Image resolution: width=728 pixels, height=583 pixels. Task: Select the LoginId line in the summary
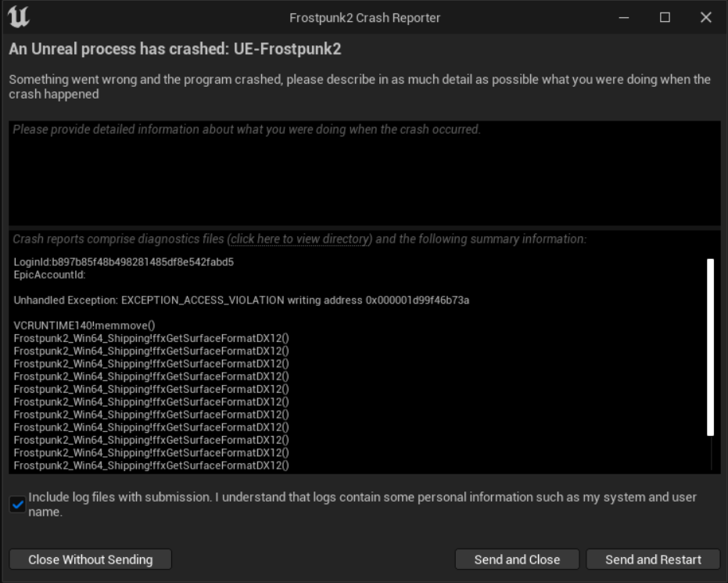pos(124,262)
